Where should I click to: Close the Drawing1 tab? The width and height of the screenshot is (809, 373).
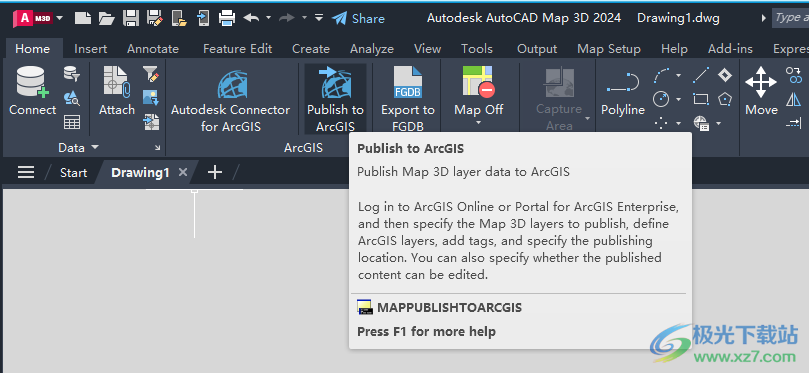tap(183, 172)
